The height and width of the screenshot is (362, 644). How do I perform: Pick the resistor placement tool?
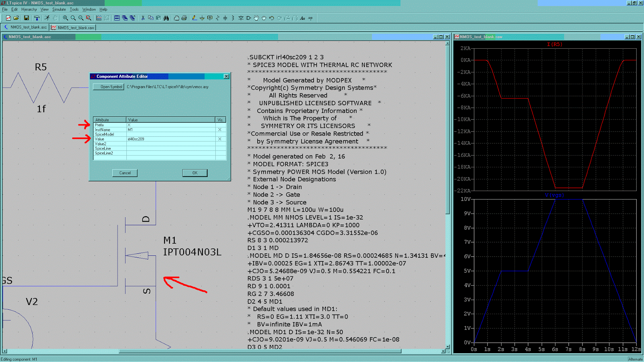(217, 18)
